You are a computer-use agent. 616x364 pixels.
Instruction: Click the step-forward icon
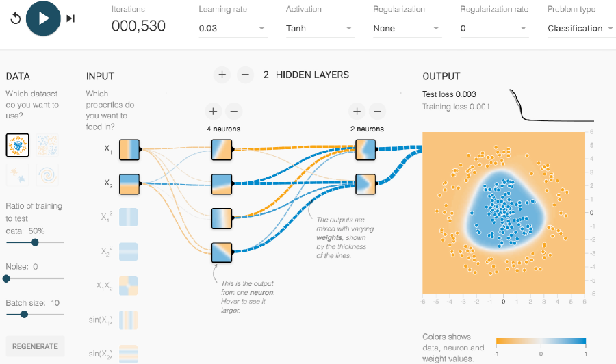tap(70, 18)
